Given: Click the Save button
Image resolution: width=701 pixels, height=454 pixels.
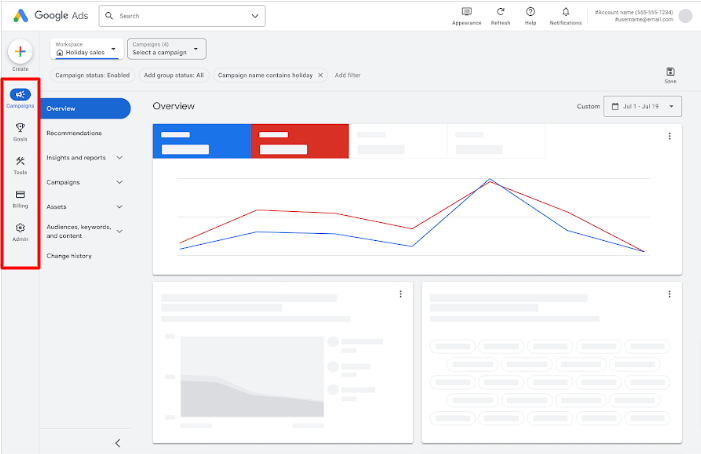Looking at the screenshot, I should click(x=670, y=73).
